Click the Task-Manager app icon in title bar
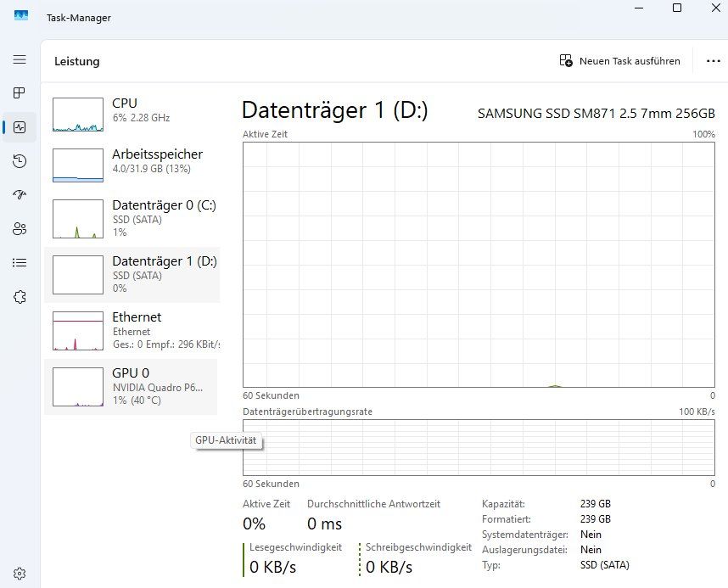The image size is (728, 588). [21, 16]
